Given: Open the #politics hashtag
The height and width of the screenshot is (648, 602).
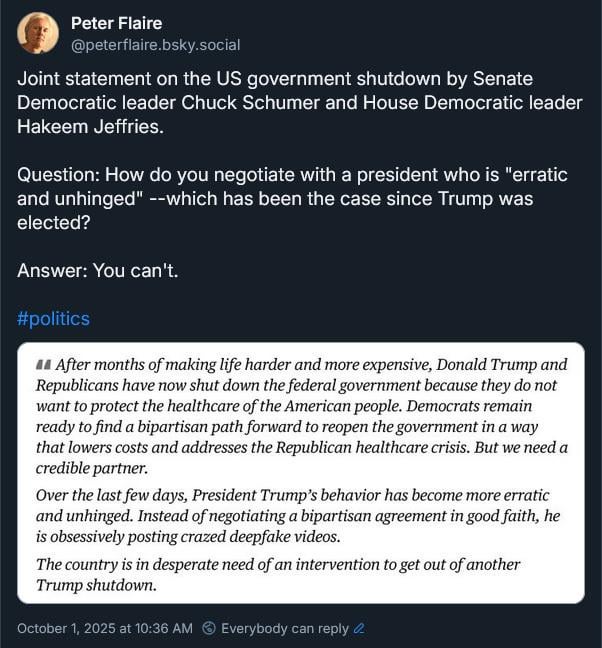Looking at the screenshot, I should pyautogui.click(x=53, y=319).
